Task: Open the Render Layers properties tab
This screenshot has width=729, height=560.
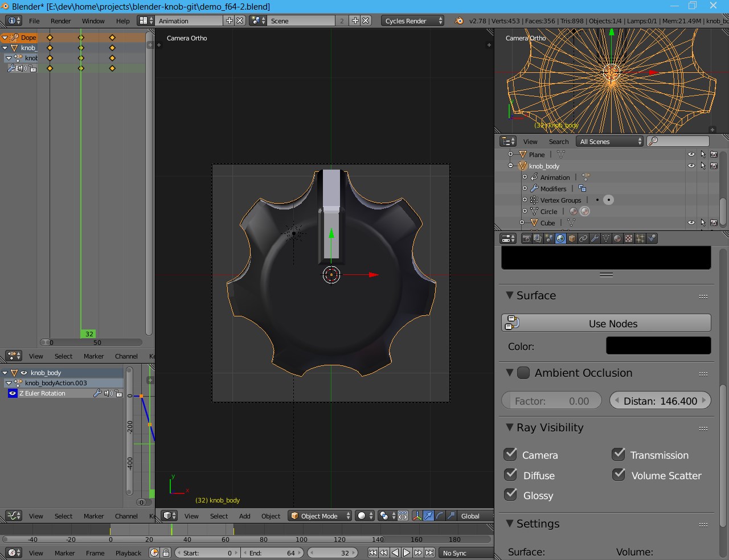Action: 538,238
